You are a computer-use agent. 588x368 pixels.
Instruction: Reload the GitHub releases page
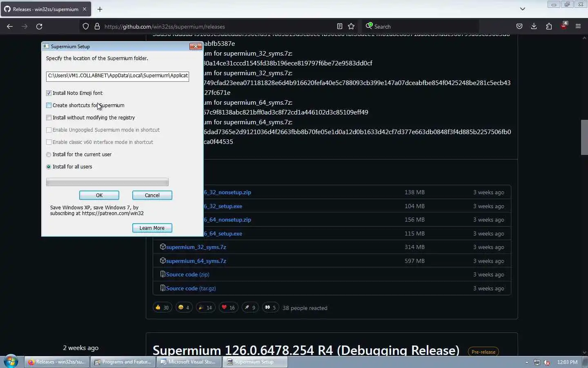coord(39,27)
